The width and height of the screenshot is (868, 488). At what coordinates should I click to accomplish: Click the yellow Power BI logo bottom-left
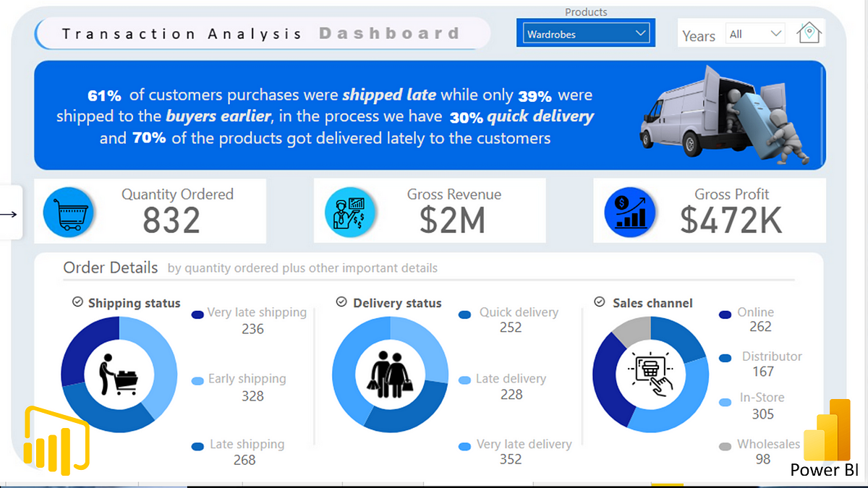56,441
